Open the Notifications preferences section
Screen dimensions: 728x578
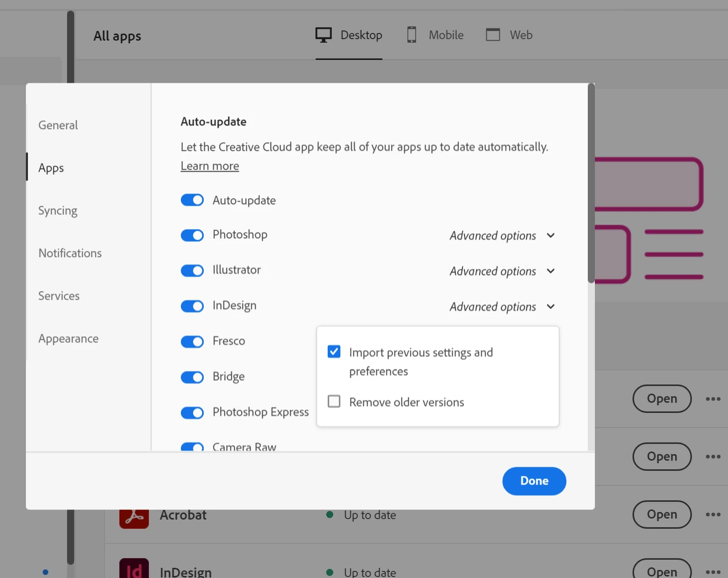pos(70,253)
